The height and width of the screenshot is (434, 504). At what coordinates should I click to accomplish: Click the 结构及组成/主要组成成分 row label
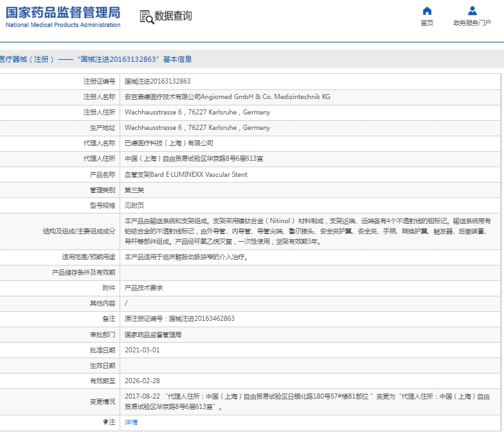(x=79, y=231)
